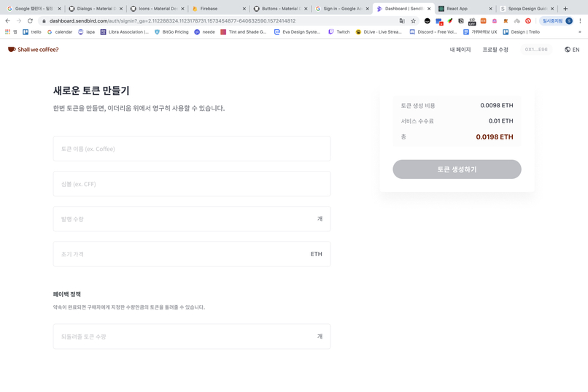Open the EN language globe selector
This screenshot has width=588, height=392.
(572, 50)
